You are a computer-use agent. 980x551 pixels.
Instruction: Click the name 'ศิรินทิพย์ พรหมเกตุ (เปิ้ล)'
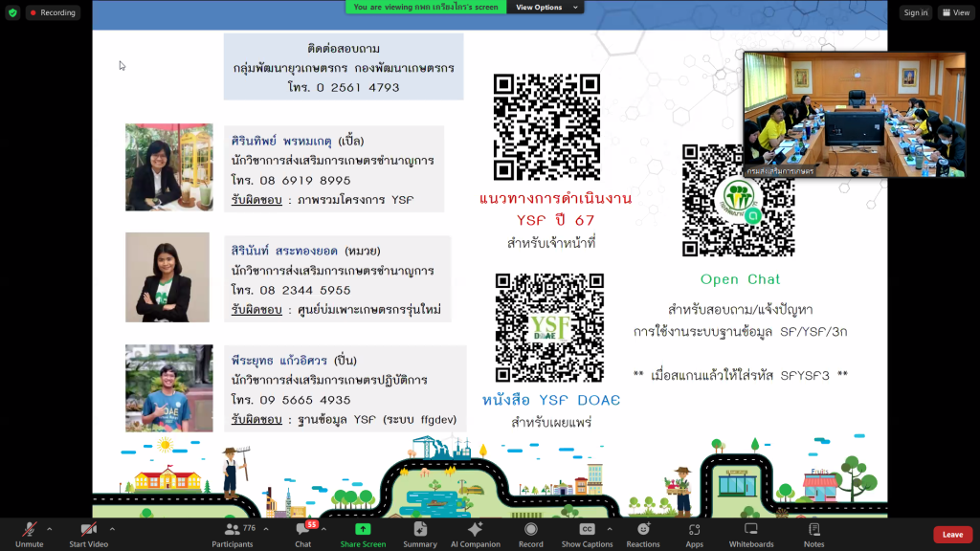point(298,142)
